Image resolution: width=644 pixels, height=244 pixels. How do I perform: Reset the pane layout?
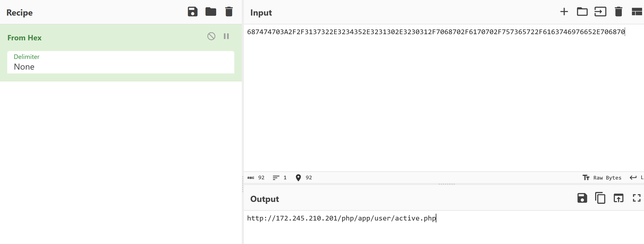point(637,12)
